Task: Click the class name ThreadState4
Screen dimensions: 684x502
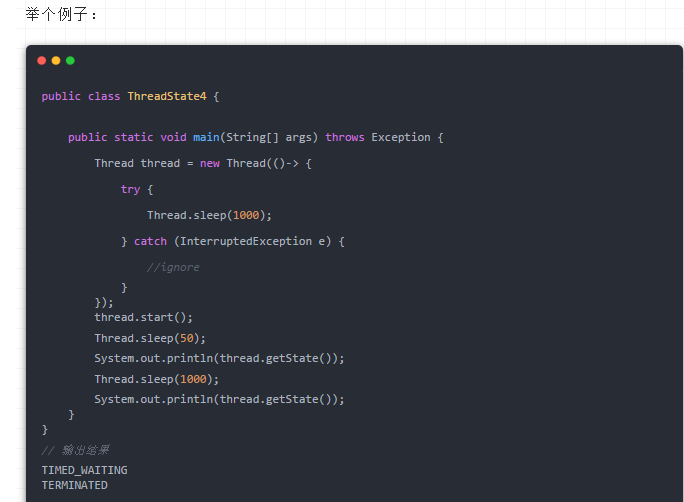Action: click(x=167, y=96)
